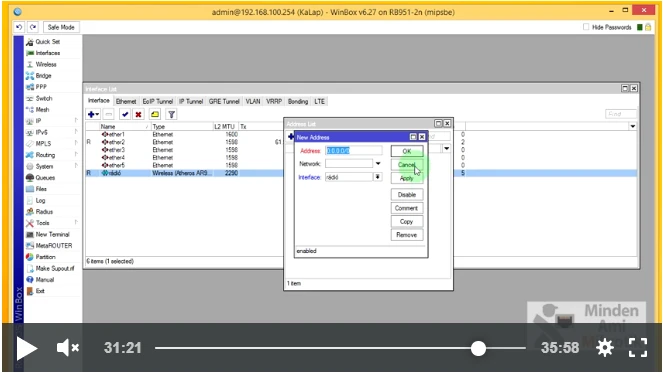Toggle the Hide Passwords checkbox
Image resolution: width=663 pixels, height=373 pixels.
pyautogui.click(x=586, y=27)
